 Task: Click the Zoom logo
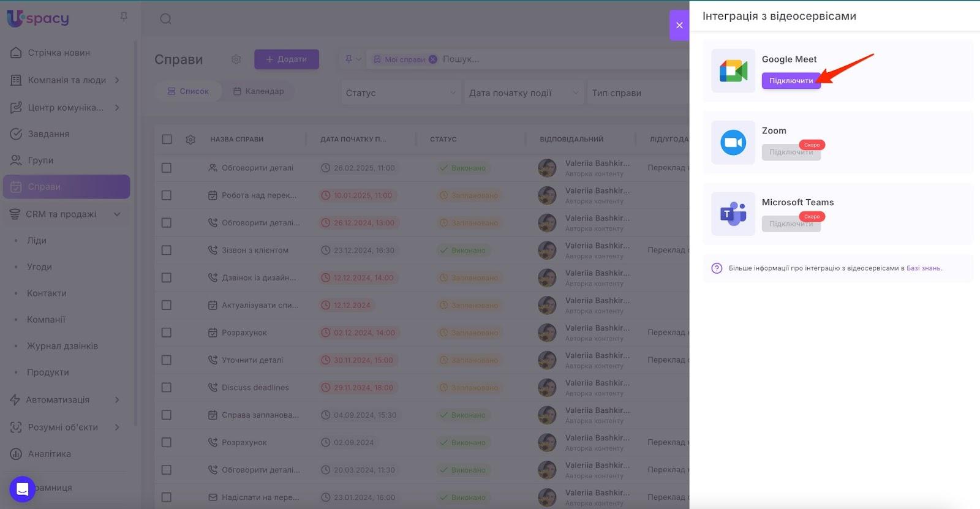[733, 143]
